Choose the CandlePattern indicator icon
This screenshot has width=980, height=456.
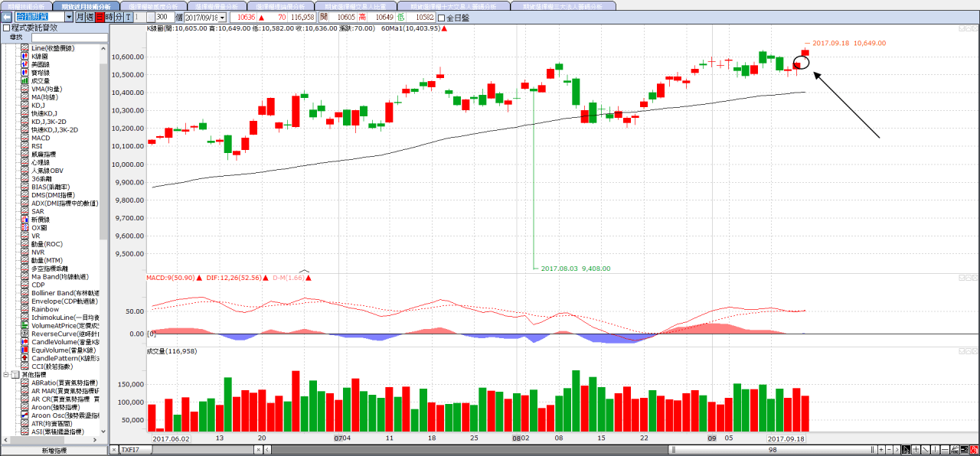[24, 358]
